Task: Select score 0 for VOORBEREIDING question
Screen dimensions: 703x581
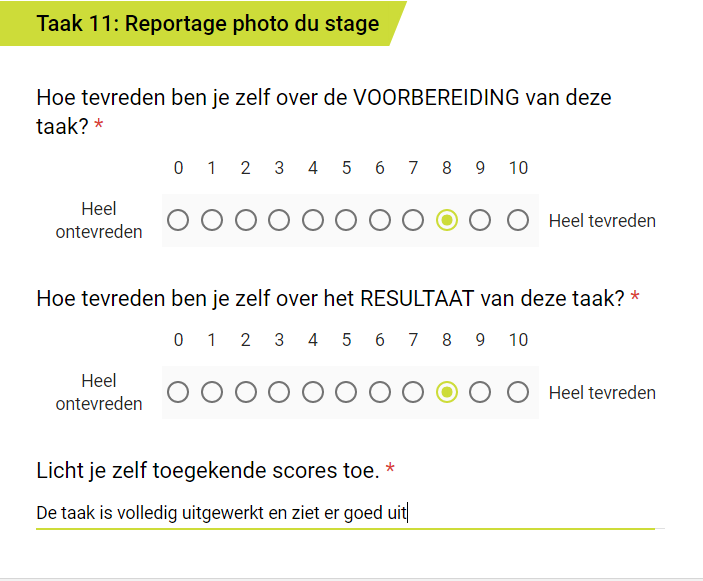Action: click(178, 220)
